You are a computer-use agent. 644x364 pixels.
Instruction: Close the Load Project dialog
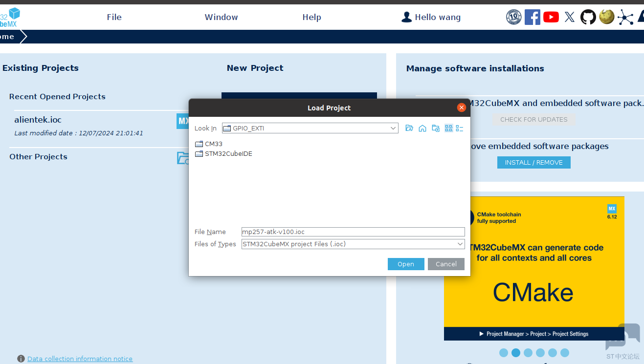pyautogui.click(x=461, y=107)
